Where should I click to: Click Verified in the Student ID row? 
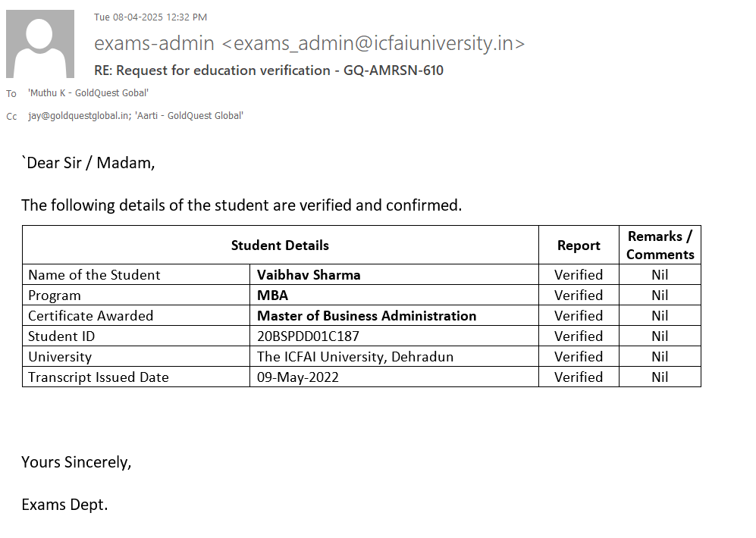click(579, 336)
